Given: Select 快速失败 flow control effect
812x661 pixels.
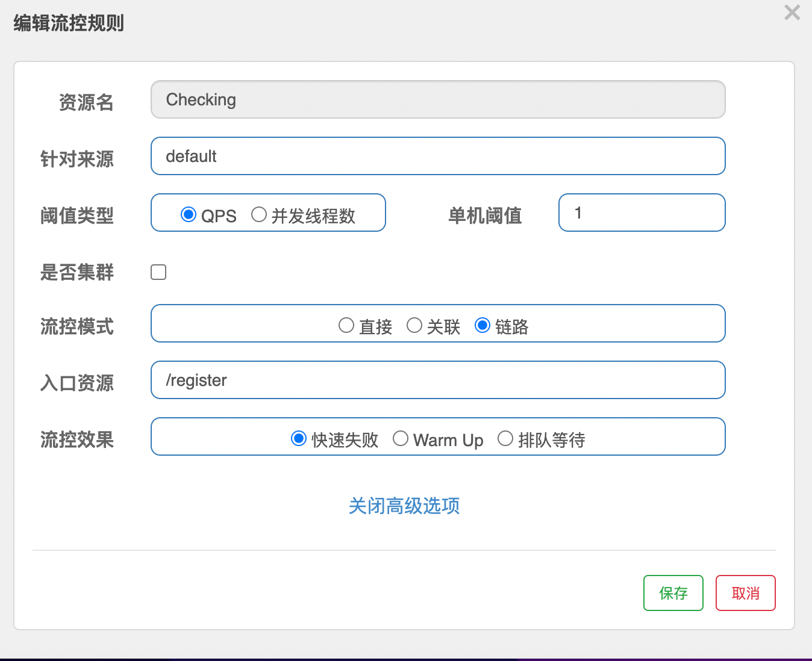Looking at the screenshot, I should (299, 438).
